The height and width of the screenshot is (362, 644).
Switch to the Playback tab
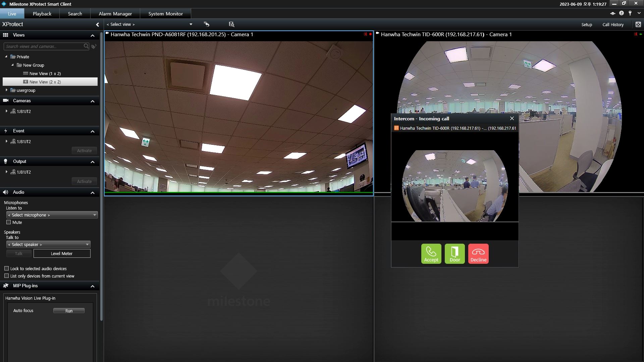(42, 14)
